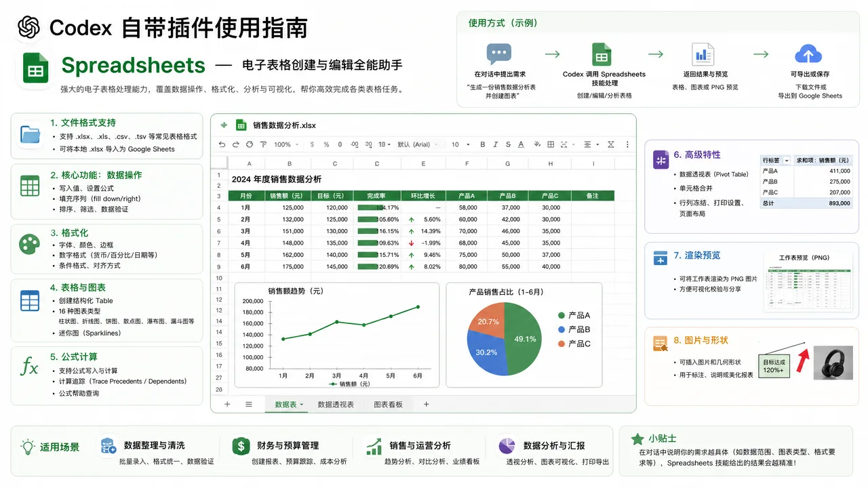
Task: Click the blue icon beside 渲染预览
Action: pos(660,258)
